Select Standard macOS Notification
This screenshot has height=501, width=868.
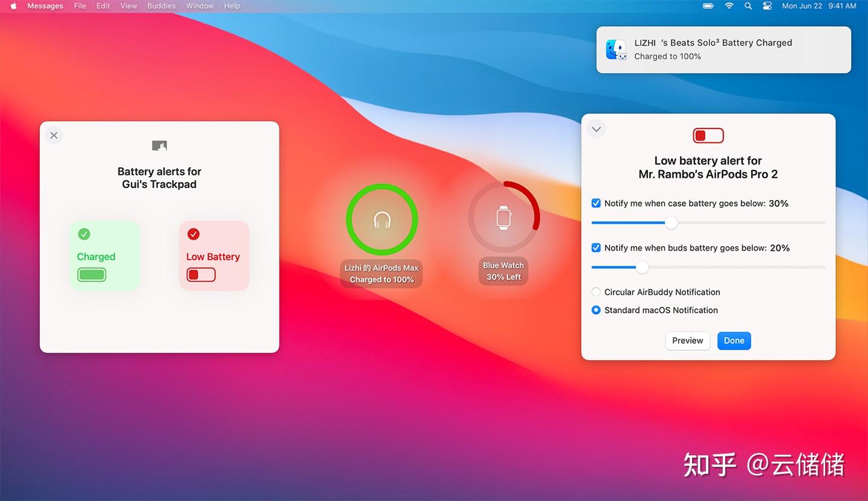click(596, 310)
